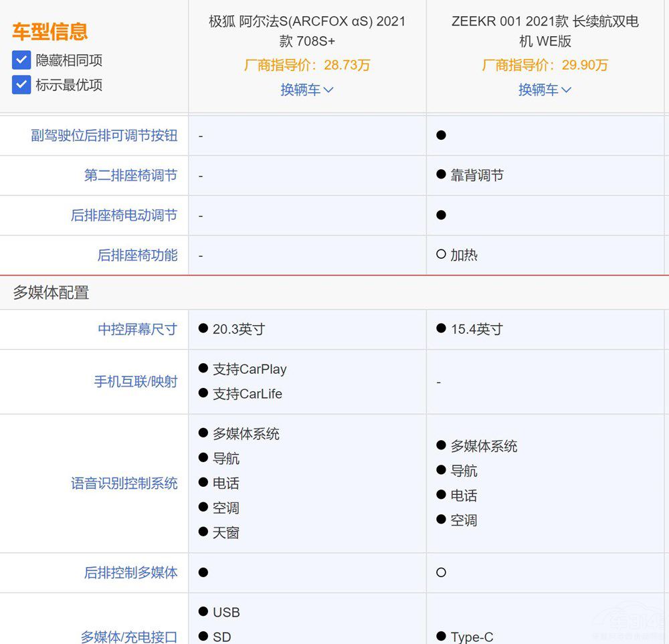Uncheck the 隐藏相同项 checkbox
The width and height of the screenshot is (669, 644).
[x=21, y=60]
